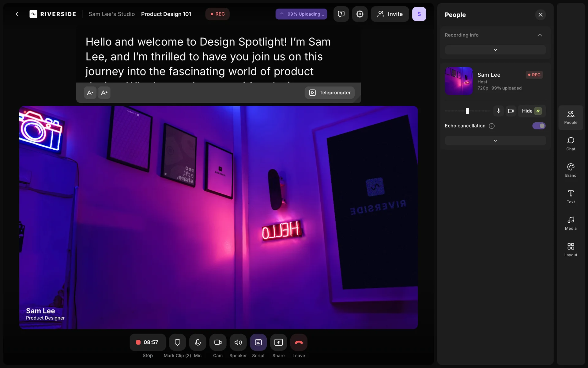Screen dimensions: 588x368
Task: Expand the dropdown under Recording info
Action: tap(495, 50)
